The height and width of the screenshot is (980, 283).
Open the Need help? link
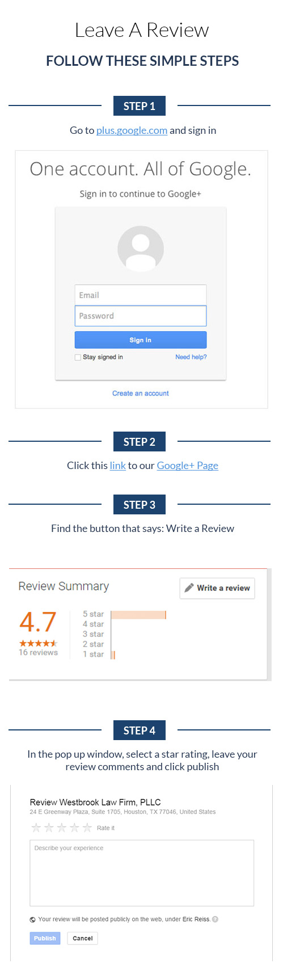click(x=191, y=357)
